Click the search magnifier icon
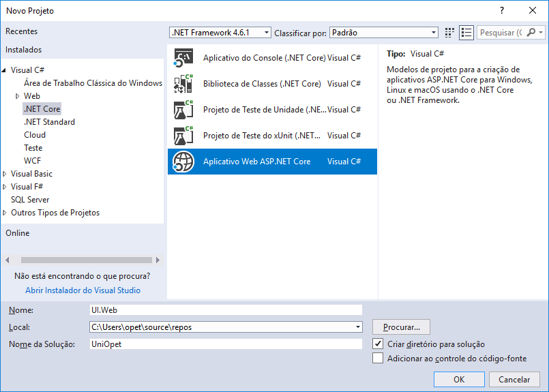This screenshot has width=549, height=392. pos(531,32)
